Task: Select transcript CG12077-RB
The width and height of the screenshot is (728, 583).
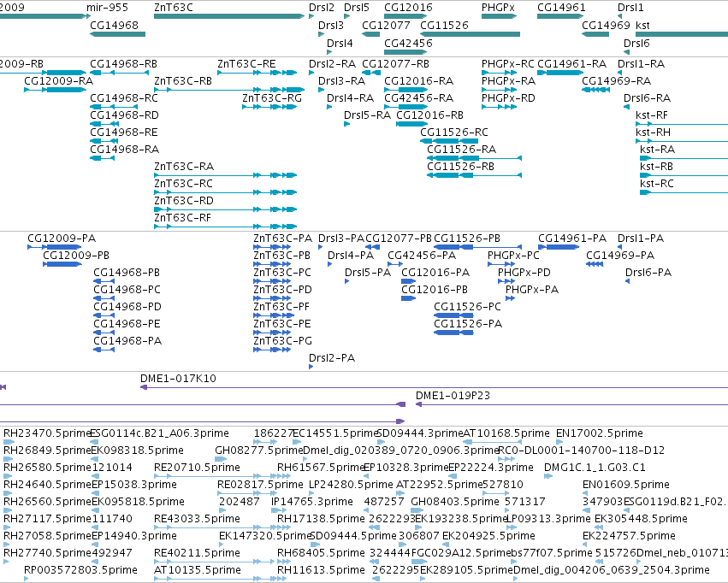Action: coord(371,73)
